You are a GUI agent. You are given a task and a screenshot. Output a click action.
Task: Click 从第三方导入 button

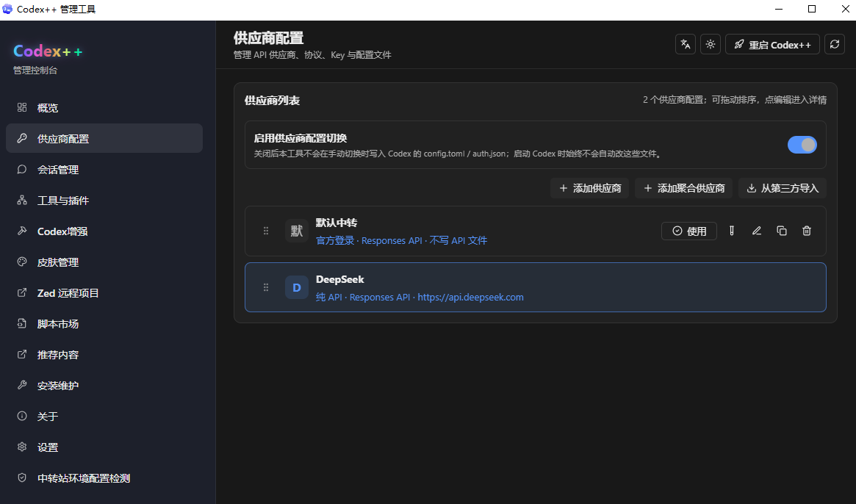pos(783,188)
